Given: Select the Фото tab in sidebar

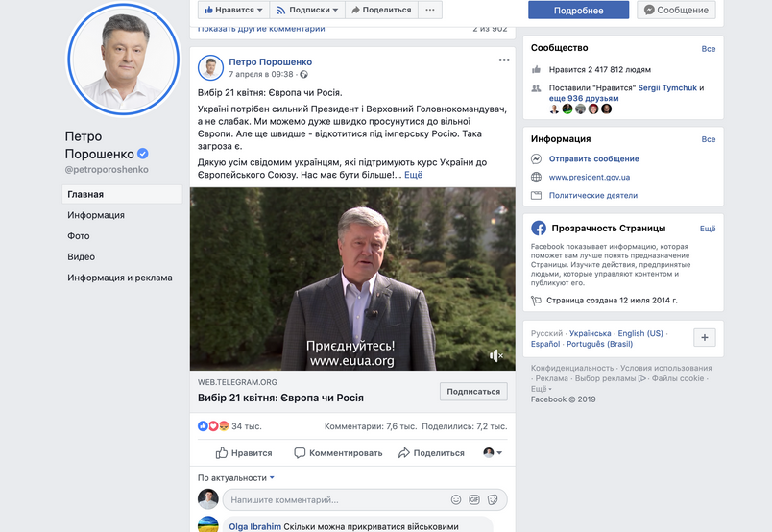Looking at the screenshot, I should 79,236.
